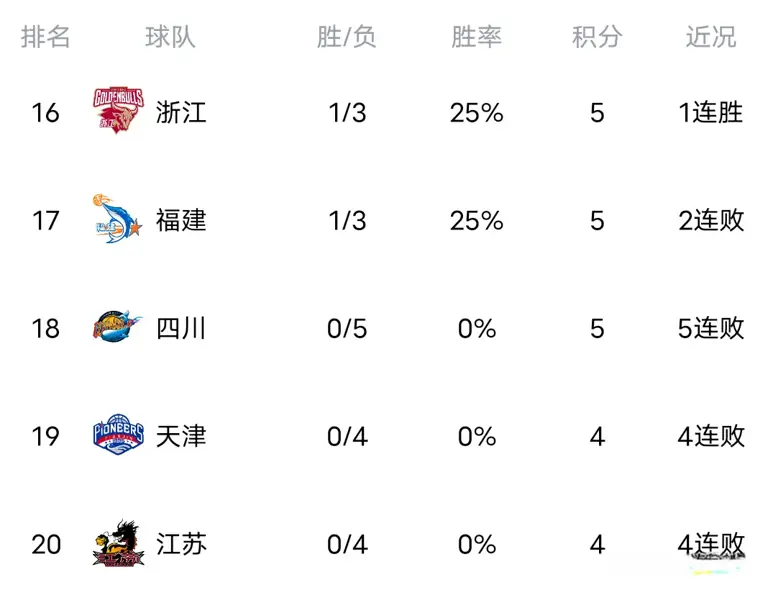This screenshot has width=768, height=590.
Task: Sort by the 胜率 column header
Action: click(x=476, y=37)
